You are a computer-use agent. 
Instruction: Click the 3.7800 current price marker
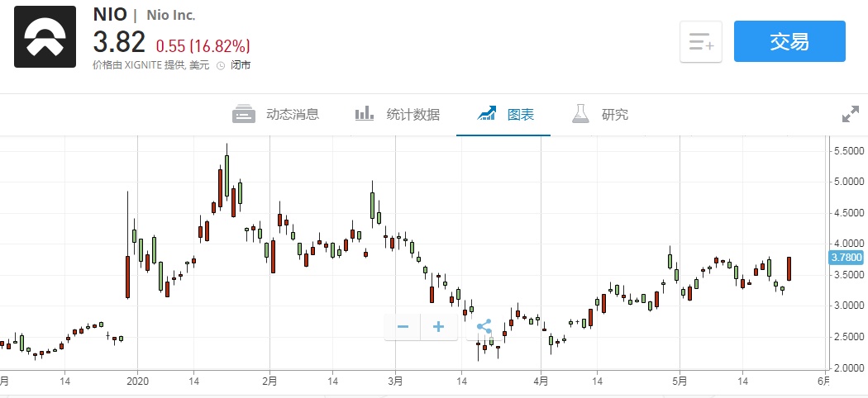pyautogui.click(x=846, y=258)
